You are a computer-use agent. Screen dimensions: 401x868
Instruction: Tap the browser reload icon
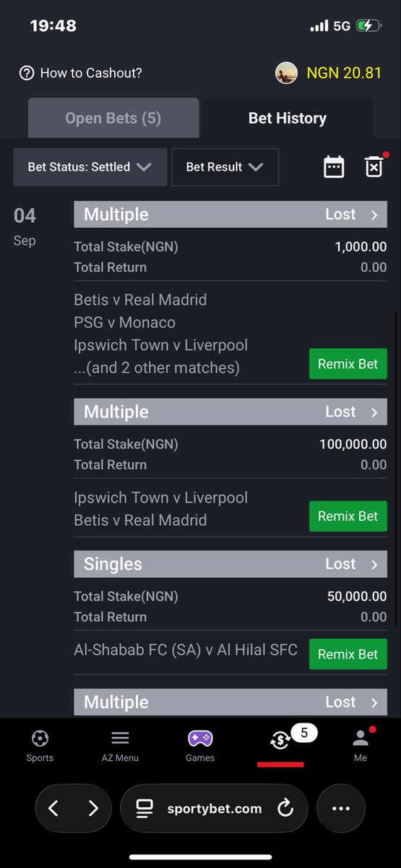click(285, 808)
